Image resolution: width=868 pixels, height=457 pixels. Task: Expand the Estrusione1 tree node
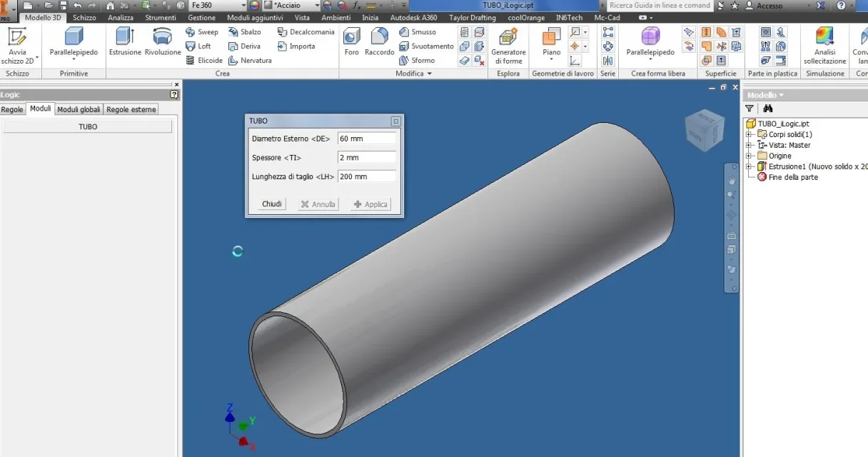click(749, 166)
